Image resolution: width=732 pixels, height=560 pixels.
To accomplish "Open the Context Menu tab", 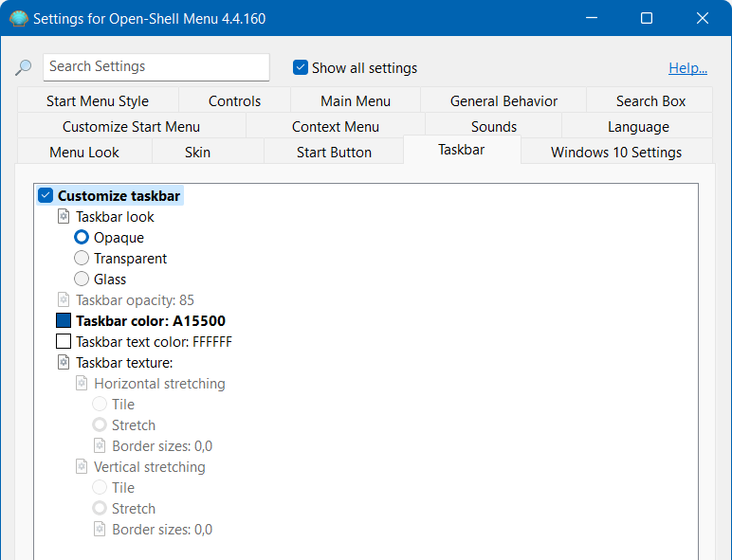I will 336,126.
